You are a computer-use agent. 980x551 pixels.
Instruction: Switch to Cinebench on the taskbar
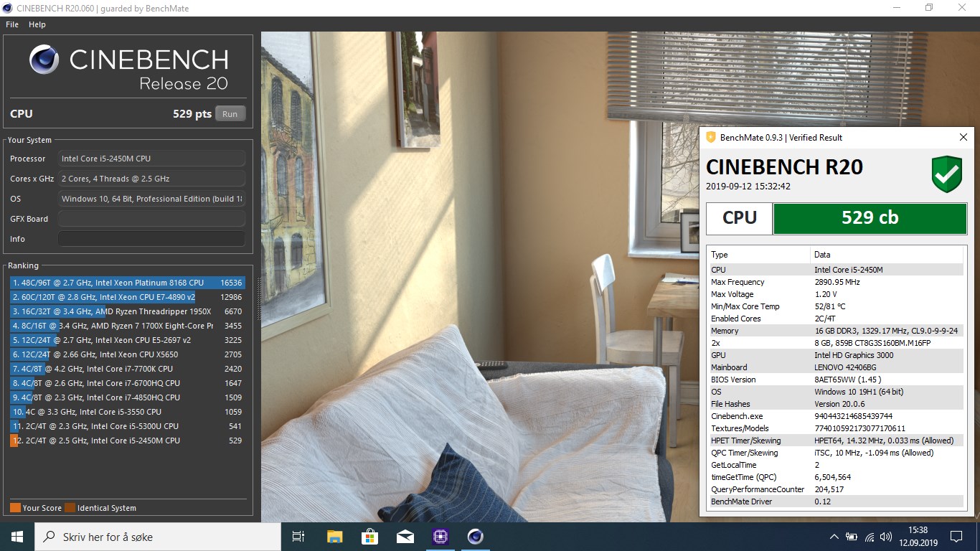pyautogui.click(x=475, y=537)
